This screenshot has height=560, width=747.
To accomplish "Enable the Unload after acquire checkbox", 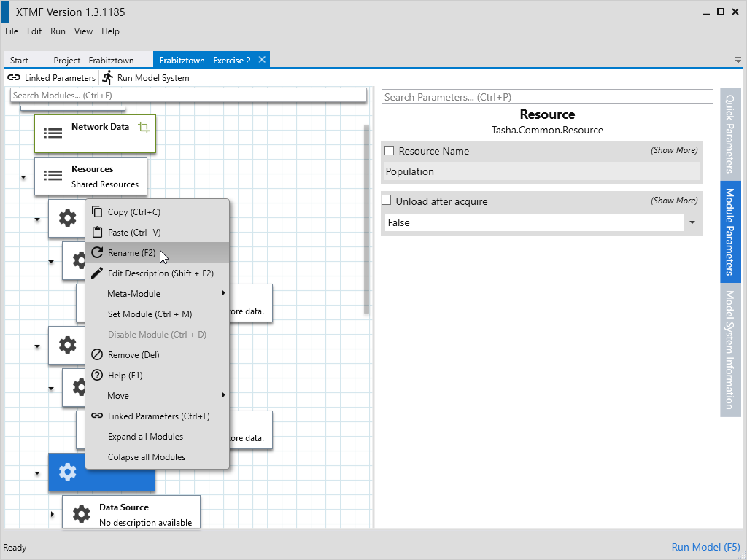I will tap(387, 201).
